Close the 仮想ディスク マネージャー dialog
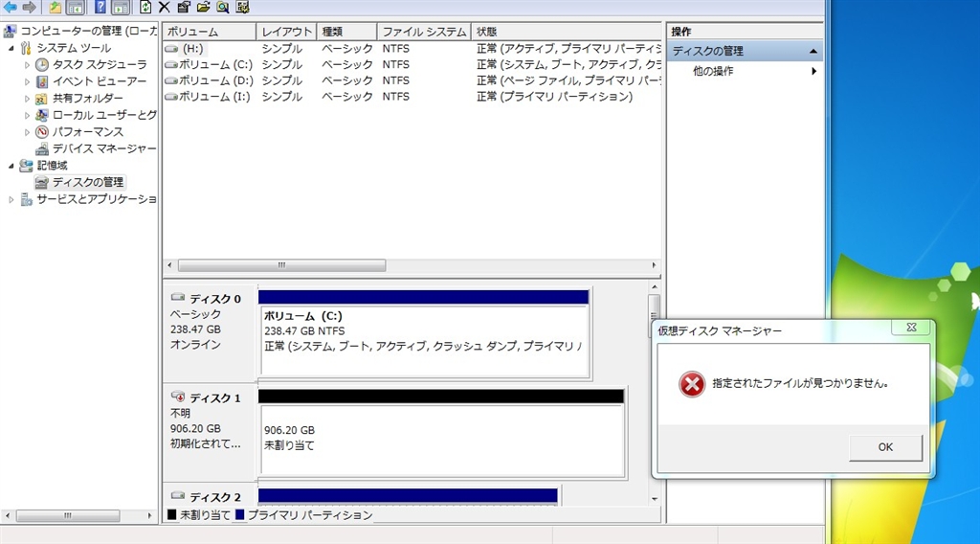980x544 pixels. point(911,327)
